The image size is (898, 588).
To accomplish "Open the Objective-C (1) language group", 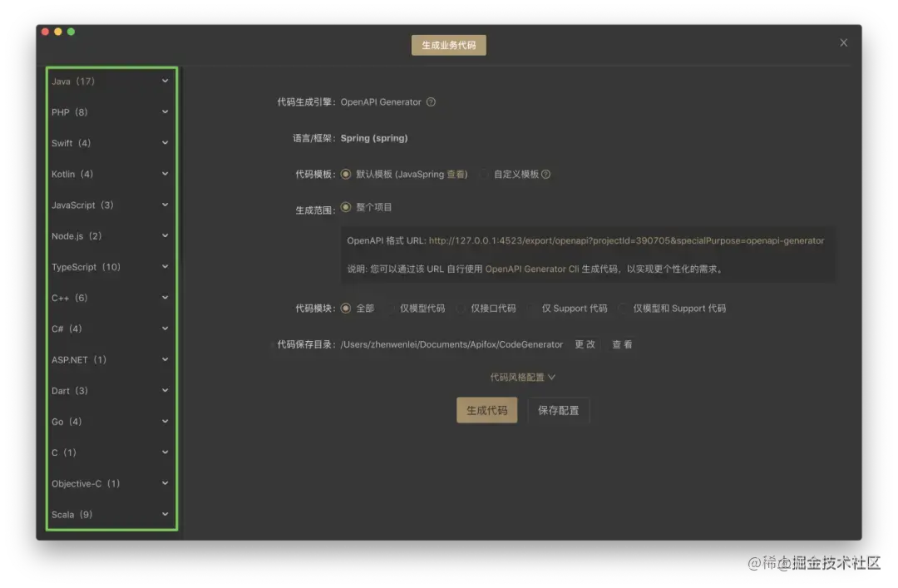I will point(111,483).
